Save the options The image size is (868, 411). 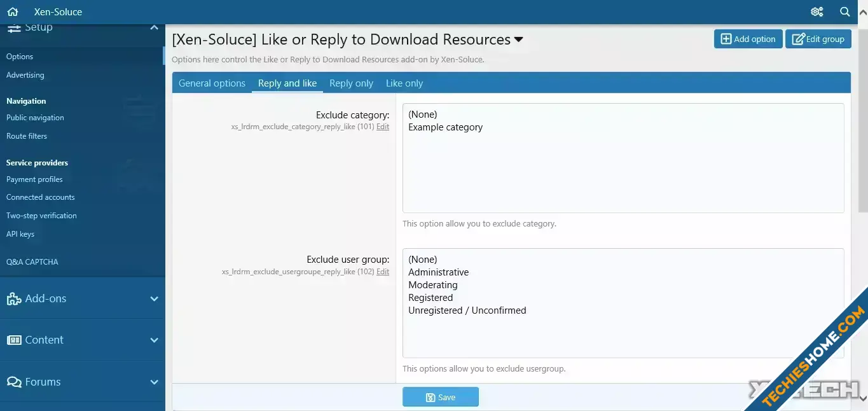pyautogui.click(x=441, y=397)
